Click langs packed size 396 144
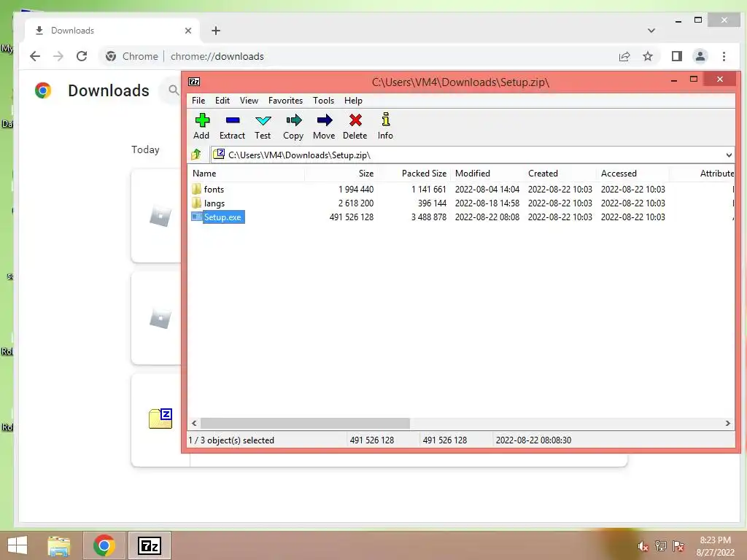 tap(432, 203)
